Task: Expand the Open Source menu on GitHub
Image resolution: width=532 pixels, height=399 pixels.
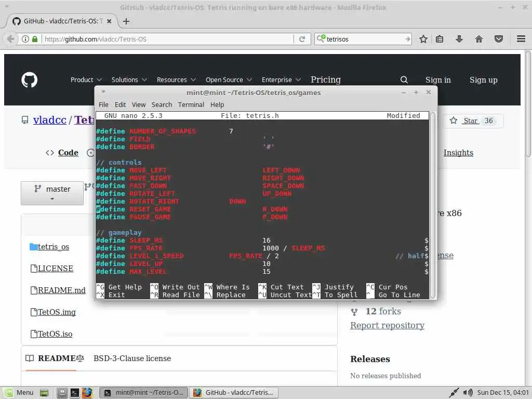Action: point(229,79)
